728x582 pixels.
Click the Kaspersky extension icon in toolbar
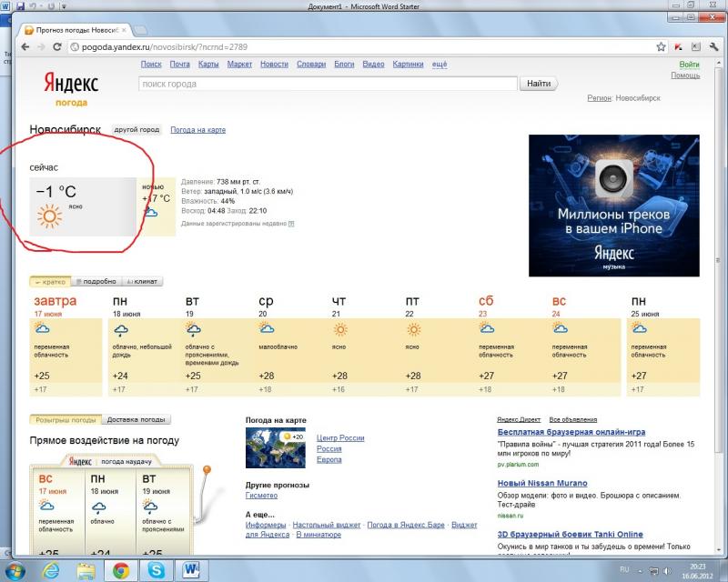pos(679,47)
